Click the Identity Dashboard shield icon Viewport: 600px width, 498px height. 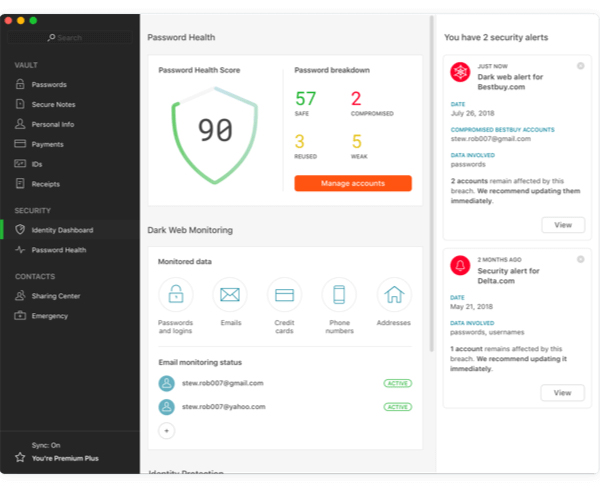20,230
